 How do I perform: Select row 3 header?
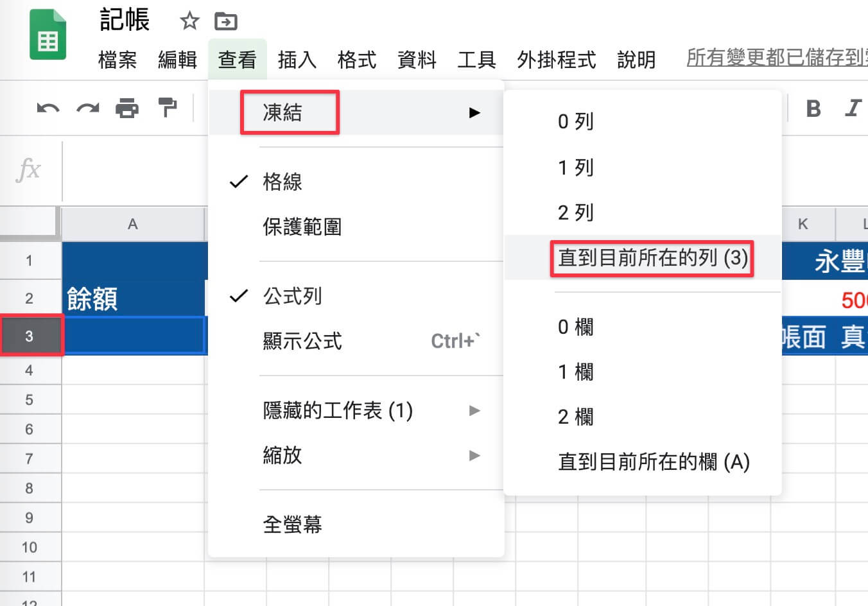tap(30, 336)
